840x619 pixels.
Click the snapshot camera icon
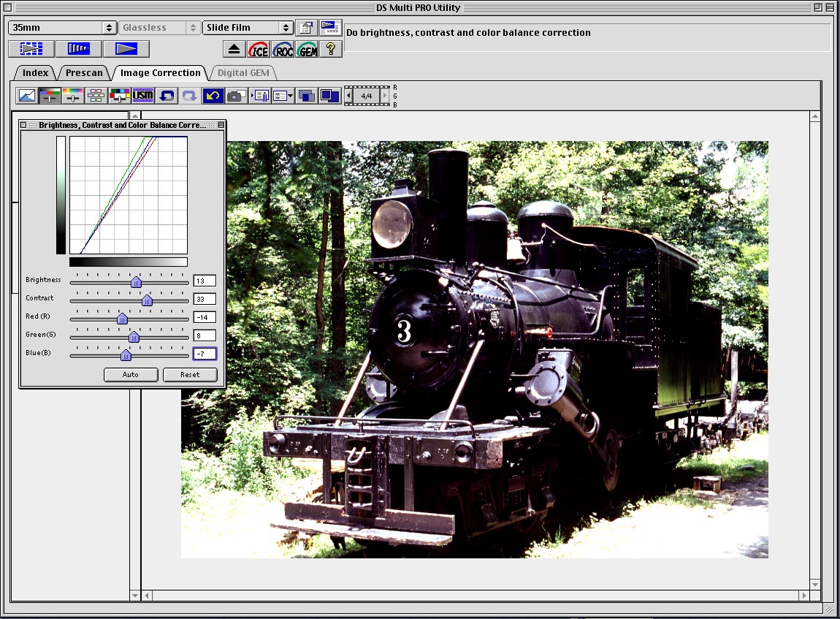pyautogui.click(x=235, y=96)
